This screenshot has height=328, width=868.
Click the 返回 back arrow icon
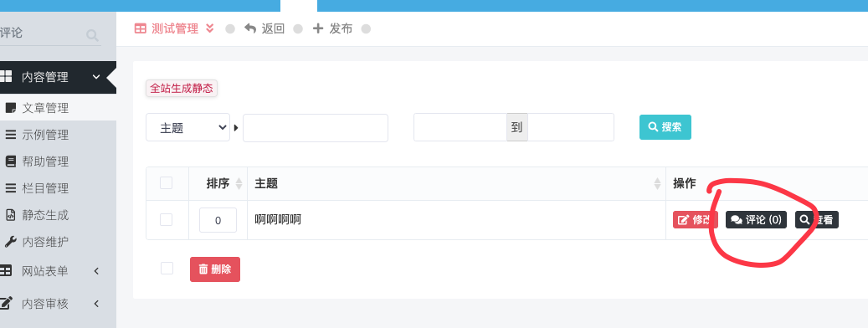(x=250, y=28)
